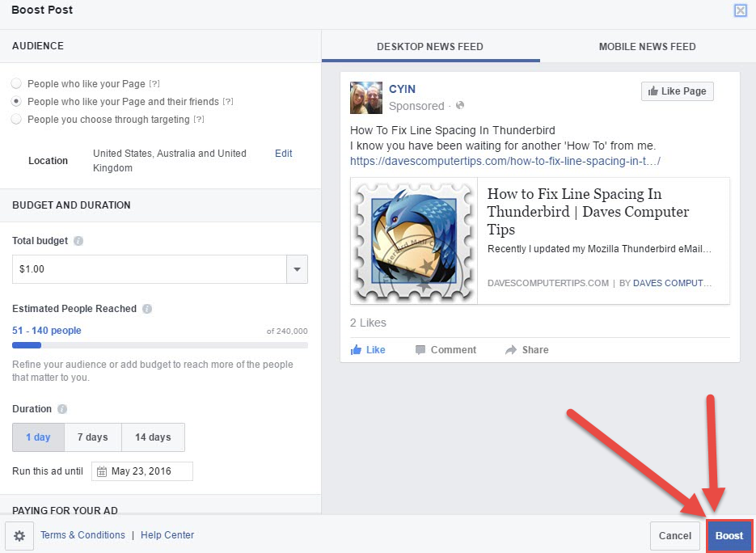Click the Estimated People Reached info icon

[x=147, y=309]
